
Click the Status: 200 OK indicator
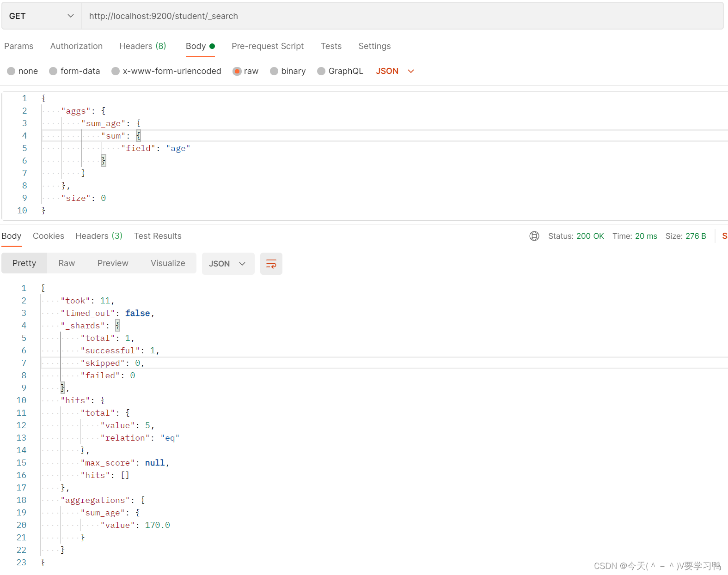tap(576, 236)
